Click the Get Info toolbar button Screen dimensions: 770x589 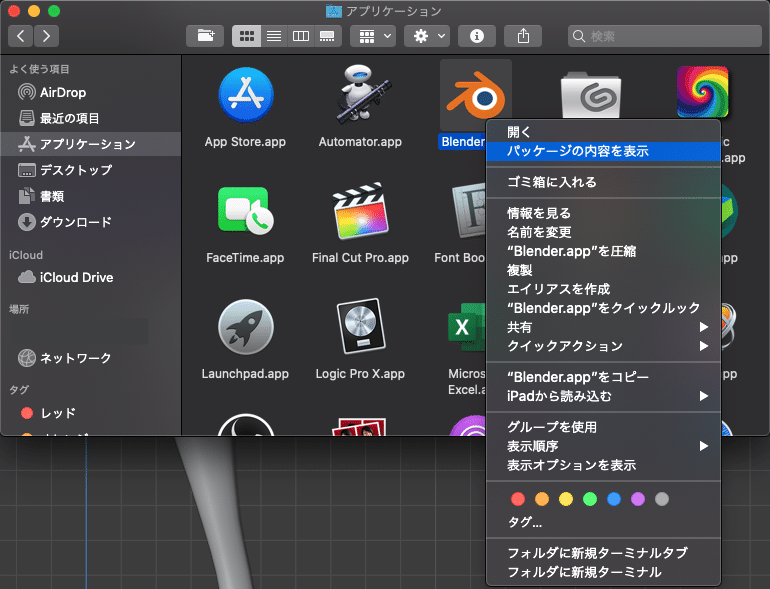pos(477,36)
